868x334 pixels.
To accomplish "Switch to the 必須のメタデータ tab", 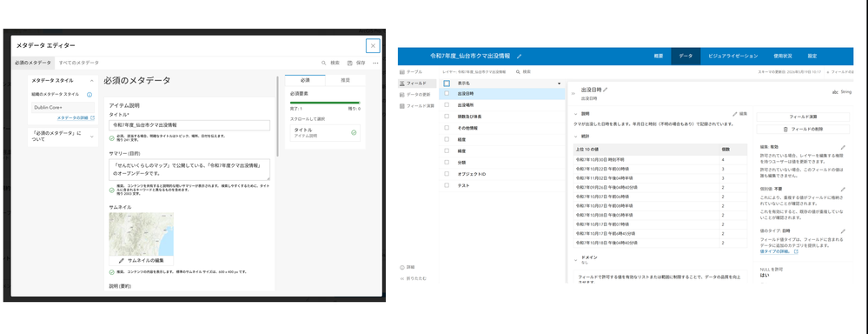I will click(x=33, y=63).
